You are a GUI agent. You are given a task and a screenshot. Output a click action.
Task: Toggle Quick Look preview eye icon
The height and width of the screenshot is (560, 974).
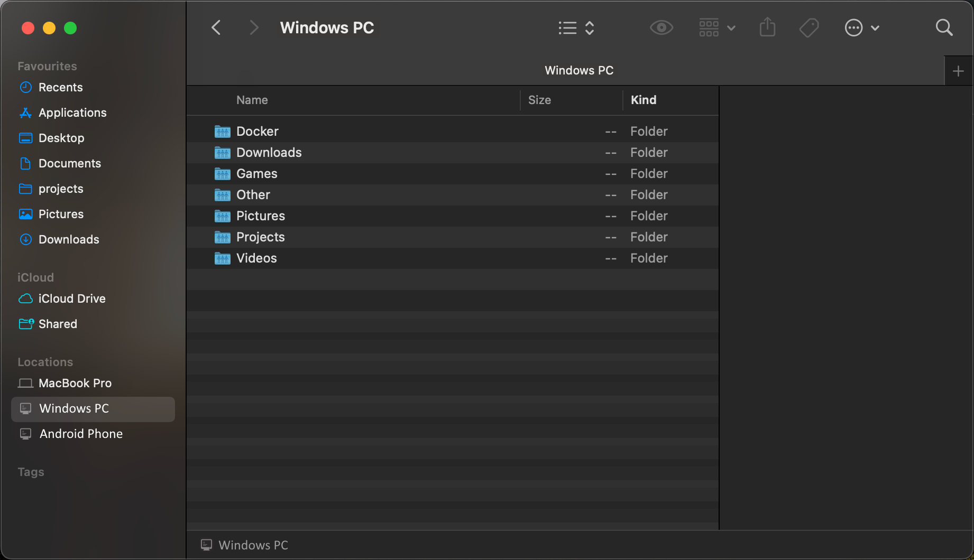pyautogui.click(x=661, y=27)
